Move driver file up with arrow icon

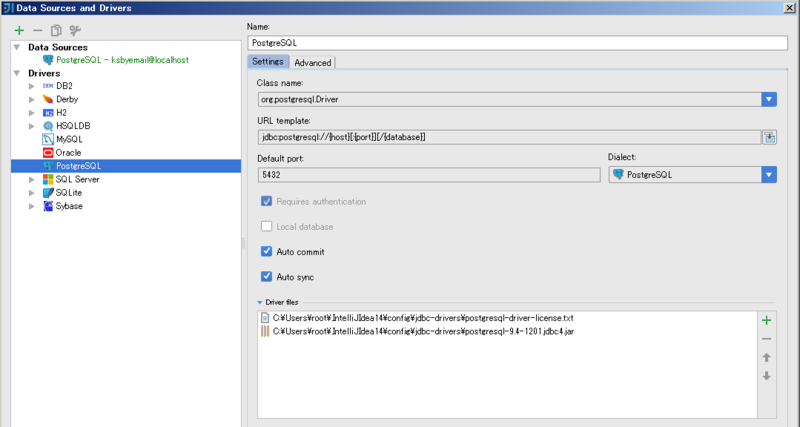pyautogui.click(x=766, y=357)
